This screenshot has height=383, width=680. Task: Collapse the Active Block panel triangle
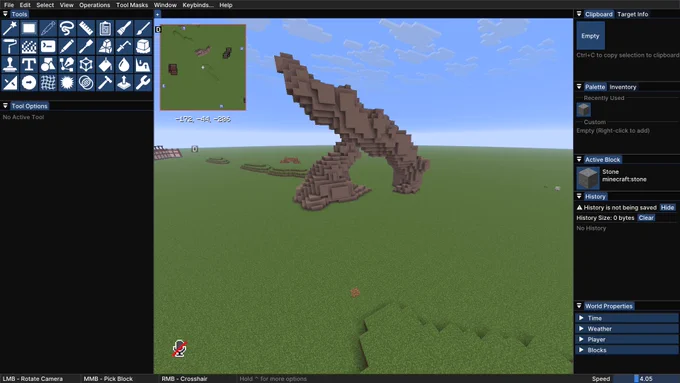[x=579, y=159]
